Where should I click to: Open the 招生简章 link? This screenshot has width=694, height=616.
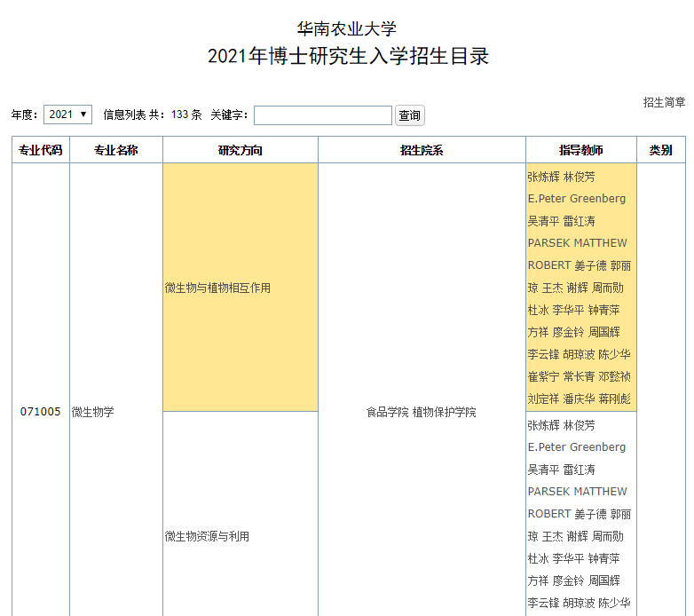pyautogui.click(x=664, y=102)
